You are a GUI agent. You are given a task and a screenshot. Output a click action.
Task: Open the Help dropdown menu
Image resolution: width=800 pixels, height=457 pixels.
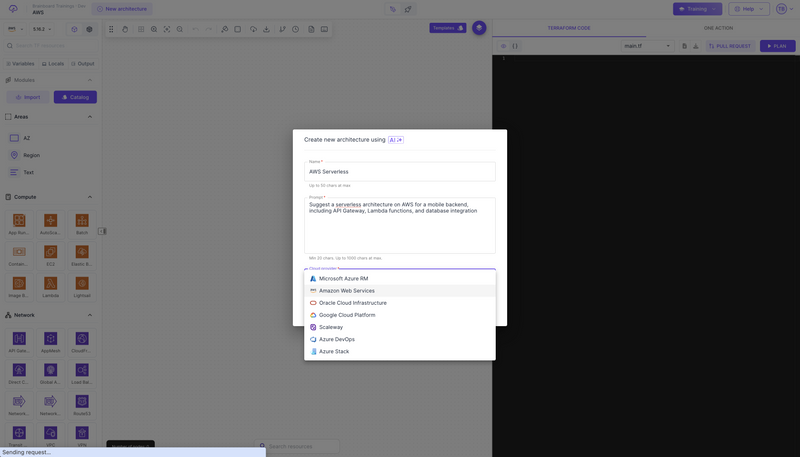748,9
